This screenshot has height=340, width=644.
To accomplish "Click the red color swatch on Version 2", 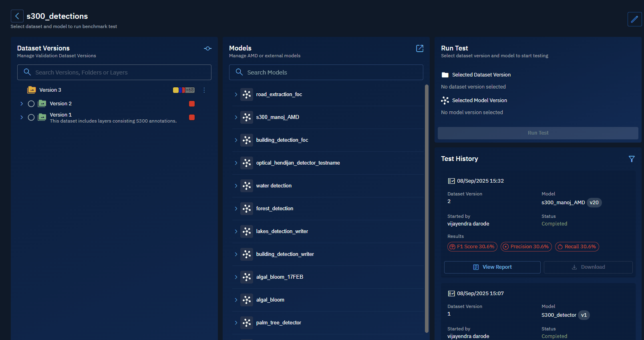I will click(192, 104).
